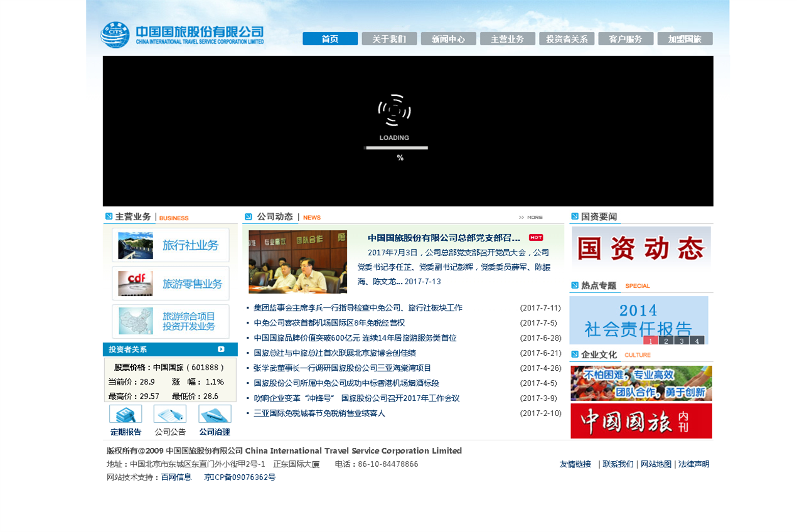Click the featured news meeting photo
This screenshot has height=532, width=797.
[x=297, y=262]
